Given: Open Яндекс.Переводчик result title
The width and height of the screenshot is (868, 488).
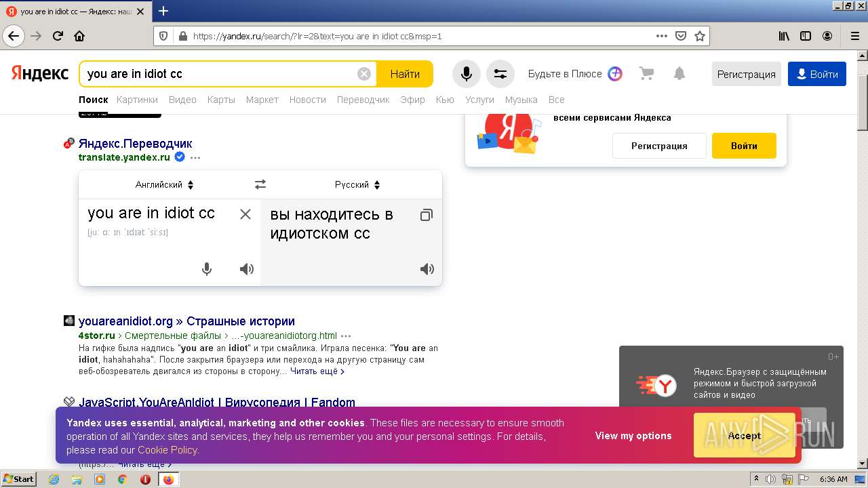Looking at the screenshot, I should [x=136, y=144].
